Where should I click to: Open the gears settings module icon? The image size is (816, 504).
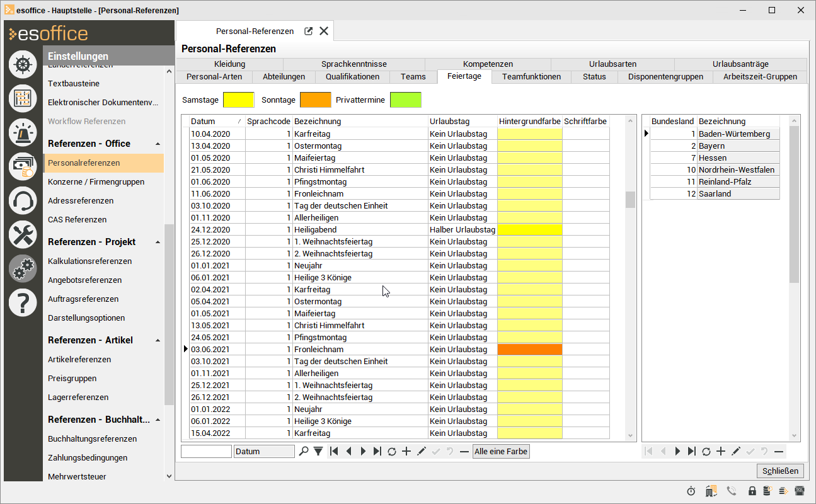23,268
